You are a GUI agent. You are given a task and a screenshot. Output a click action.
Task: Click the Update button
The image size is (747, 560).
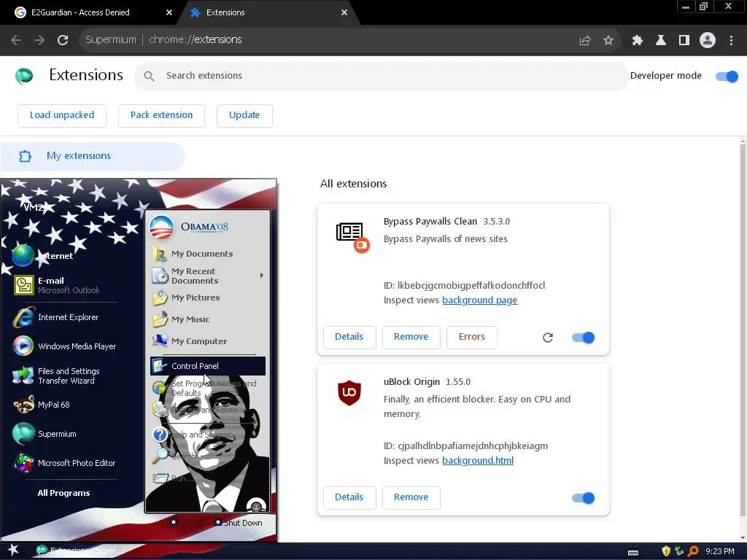pyautogui.click(x=244, y=116)
